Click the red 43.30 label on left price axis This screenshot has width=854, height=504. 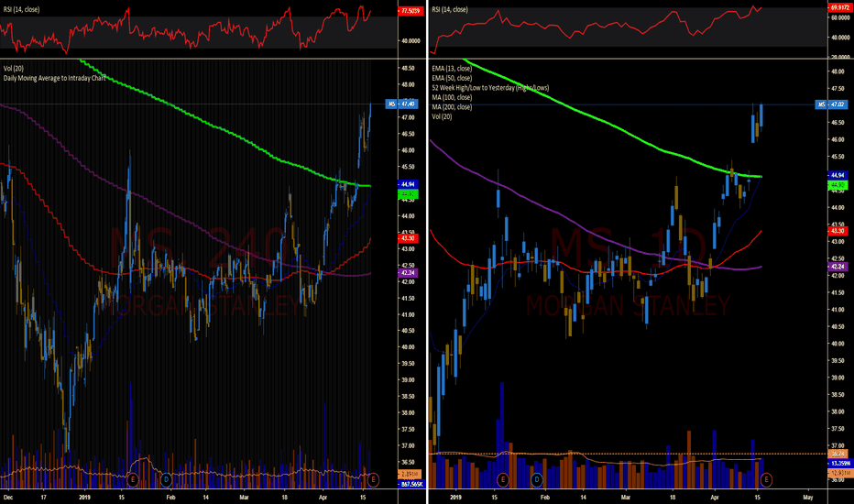(x=408, y=238)
